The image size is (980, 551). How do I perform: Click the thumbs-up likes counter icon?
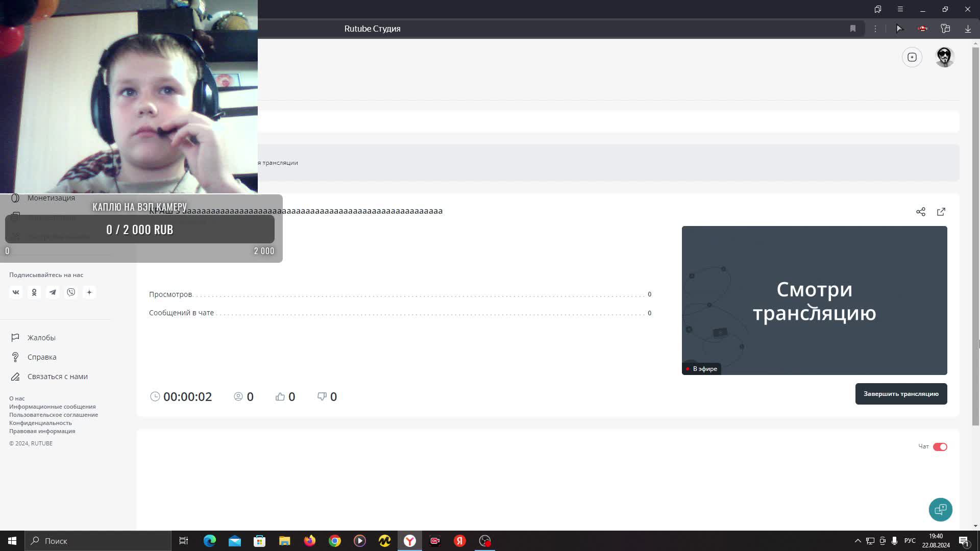click(280, 396)
